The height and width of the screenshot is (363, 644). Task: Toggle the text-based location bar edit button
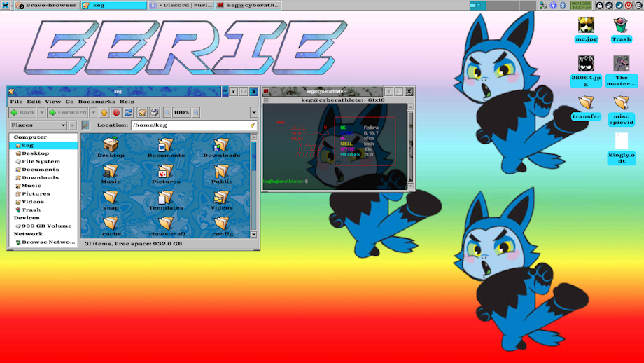coord(85,125)
